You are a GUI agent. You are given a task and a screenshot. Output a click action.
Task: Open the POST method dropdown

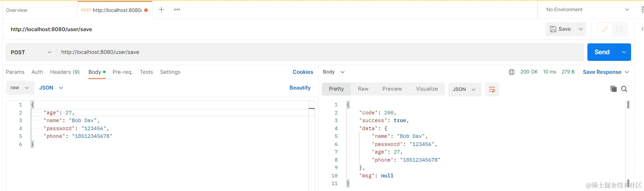coord(31,52)
